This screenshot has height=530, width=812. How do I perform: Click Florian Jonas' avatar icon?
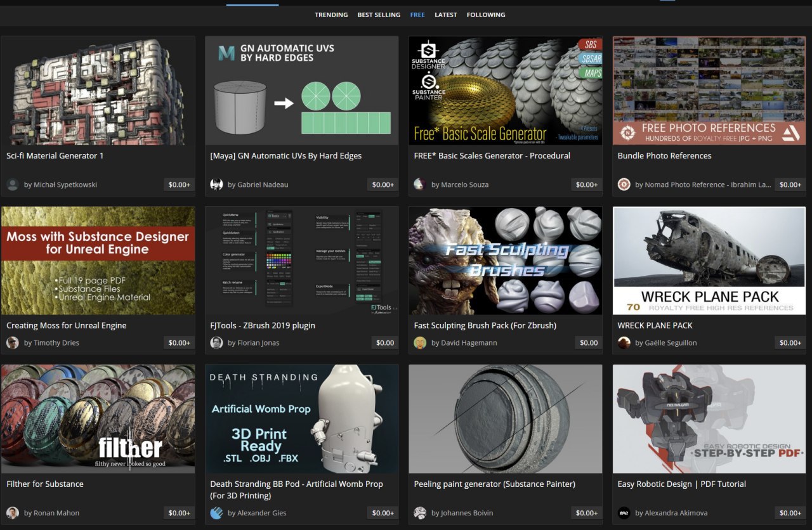216,342
